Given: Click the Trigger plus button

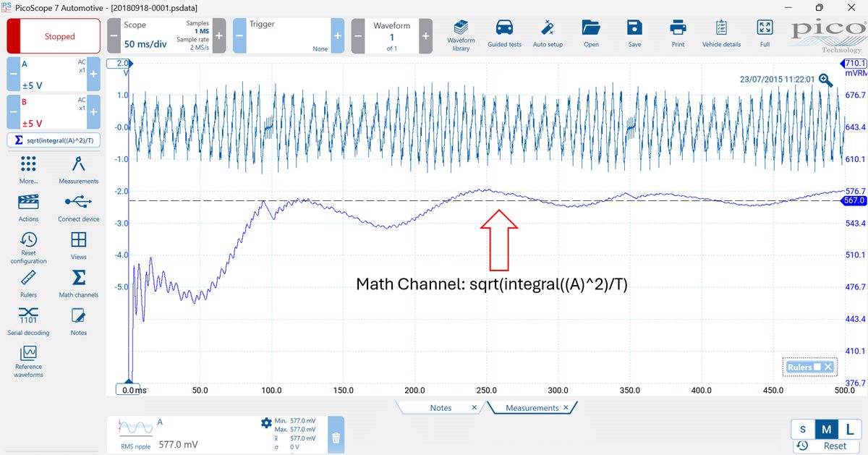Looking at the screenshot, I should (338, 36).
